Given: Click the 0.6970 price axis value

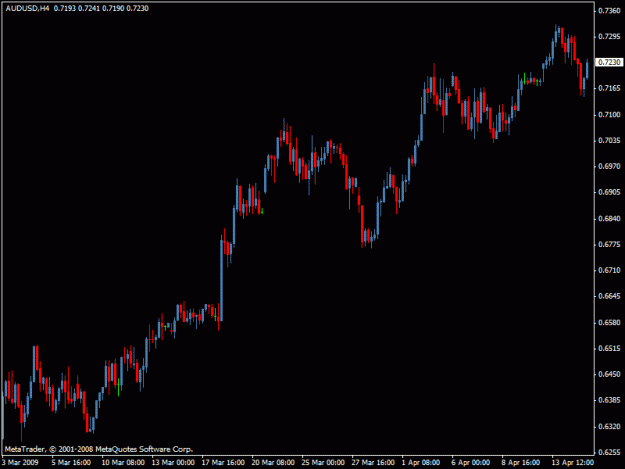Looking at the screenshot, I should [x=609, y=167].
